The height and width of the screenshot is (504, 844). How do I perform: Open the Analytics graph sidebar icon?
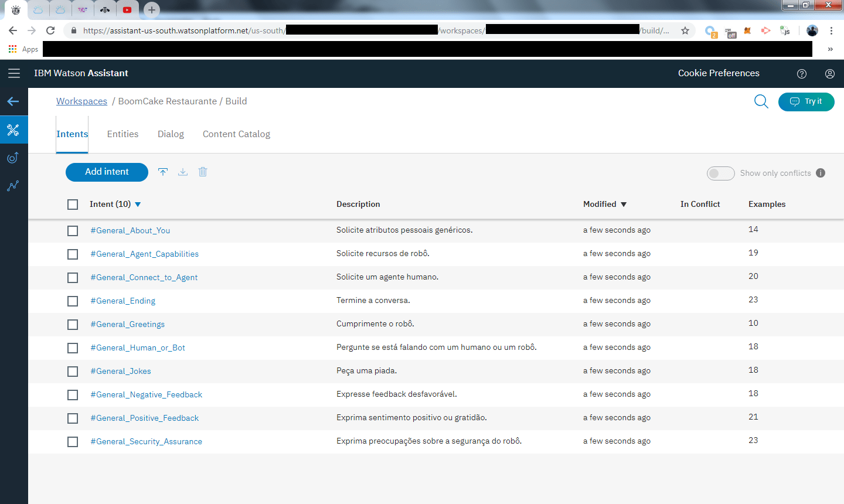point(13,186)
